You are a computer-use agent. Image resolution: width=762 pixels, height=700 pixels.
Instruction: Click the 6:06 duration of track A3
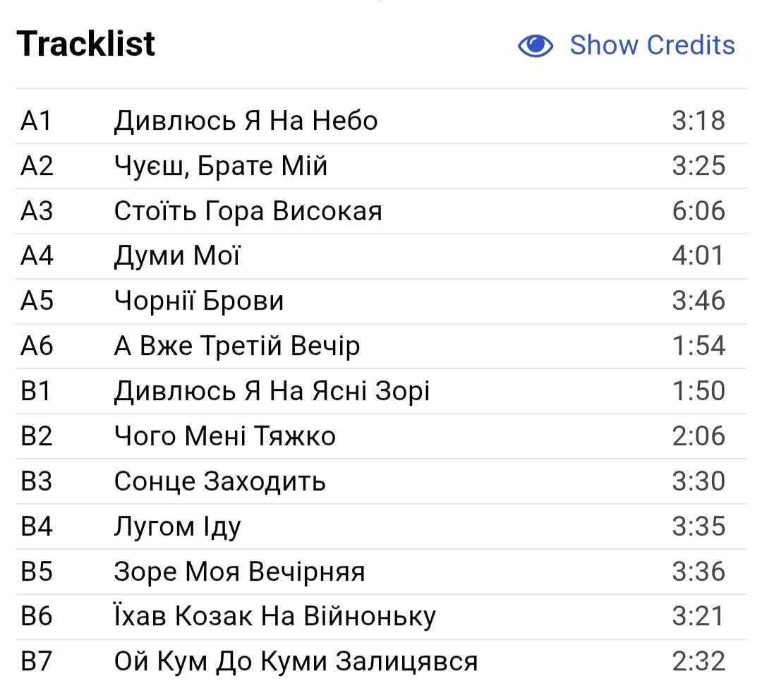pos(698,211)
